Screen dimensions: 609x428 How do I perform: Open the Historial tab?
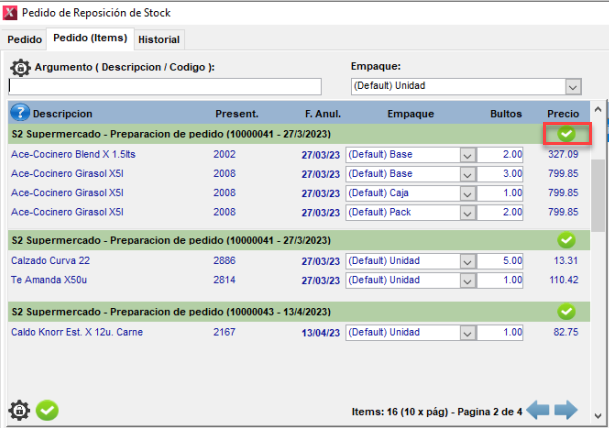(159, 39)
